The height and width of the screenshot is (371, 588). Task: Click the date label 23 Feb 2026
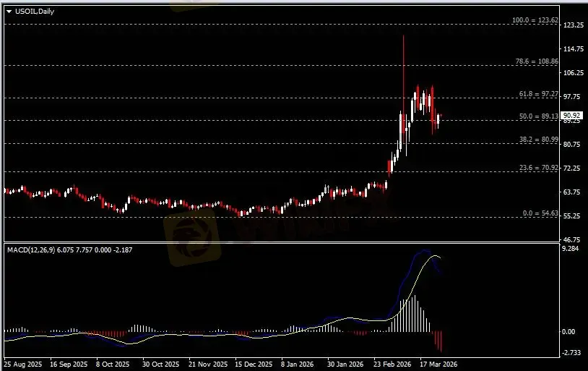[392, 364]
